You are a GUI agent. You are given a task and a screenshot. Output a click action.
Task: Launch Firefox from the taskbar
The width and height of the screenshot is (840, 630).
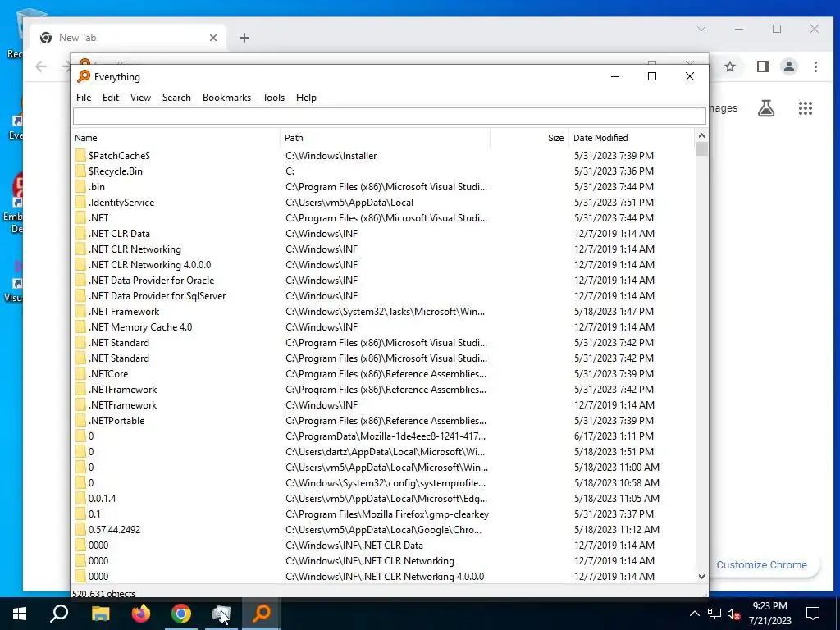(141, 614)
